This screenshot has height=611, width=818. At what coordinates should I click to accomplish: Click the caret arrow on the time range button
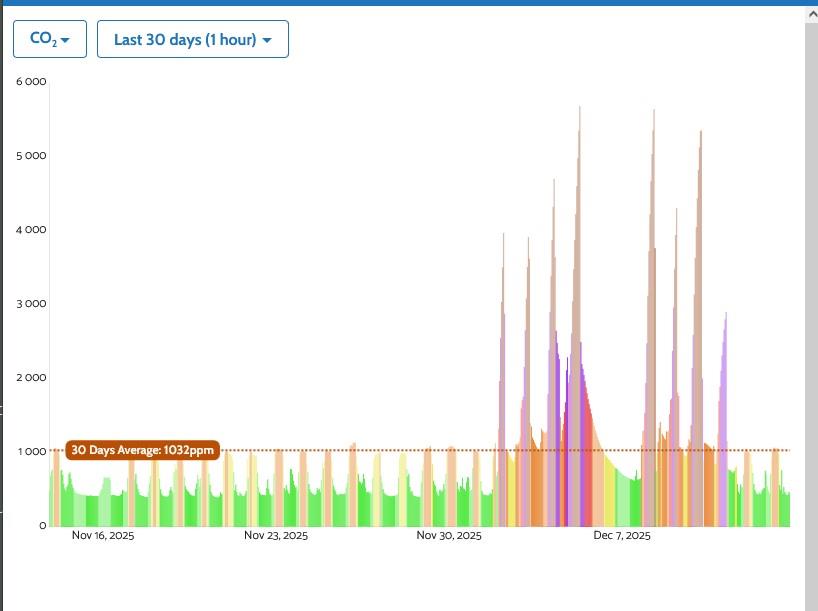point(268,41)
